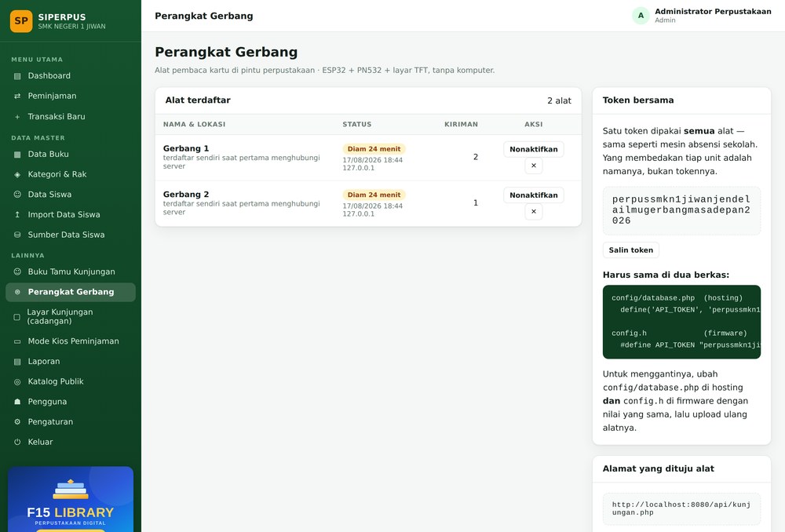This screenshot has height=532, width=785.
Task: Deactivate Gerbang 1 with Nonaktifkan
Action: tap(534, 149)
